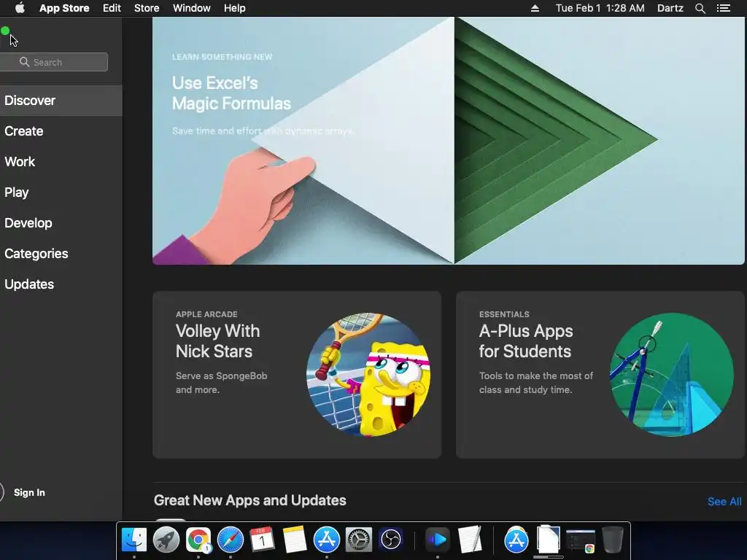
Task: Open Volley With Nick Stars card
Action: [x=297, y=375]
